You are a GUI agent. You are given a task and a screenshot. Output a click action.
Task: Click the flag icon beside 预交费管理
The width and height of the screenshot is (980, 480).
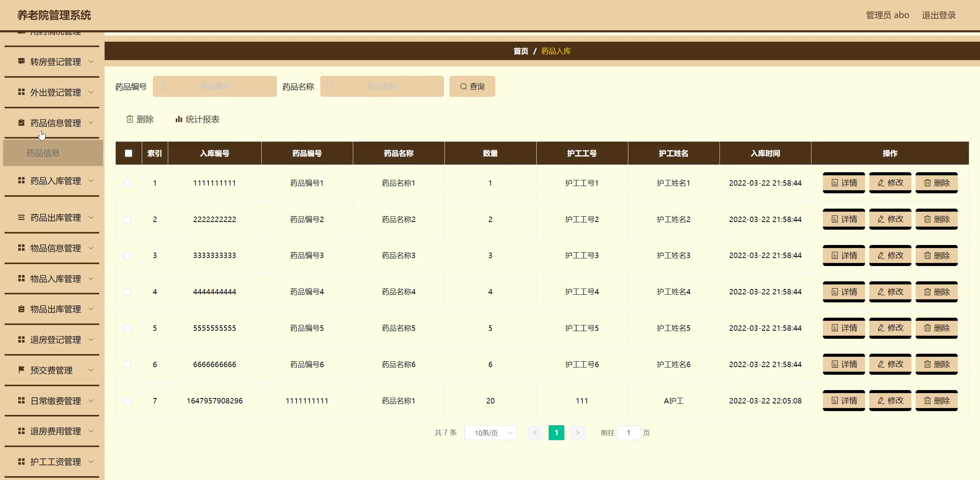click(21, 370)
